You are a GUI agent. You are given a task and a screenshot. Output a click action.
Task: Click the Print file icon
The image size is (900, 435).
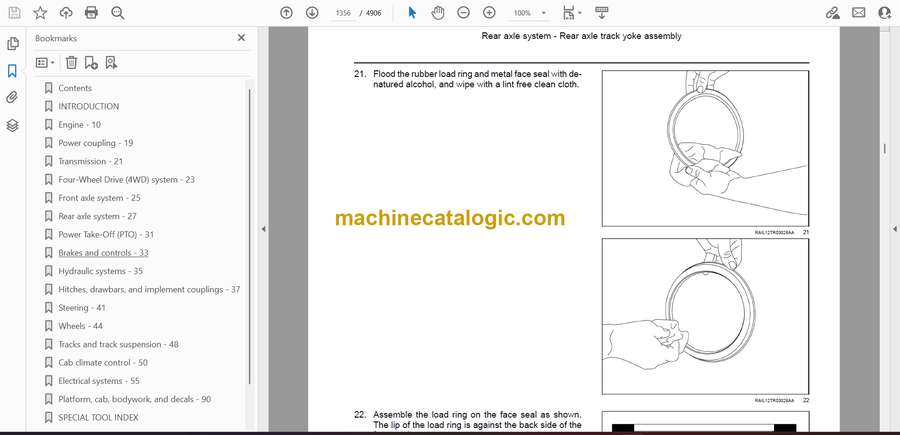click(92, 13)
